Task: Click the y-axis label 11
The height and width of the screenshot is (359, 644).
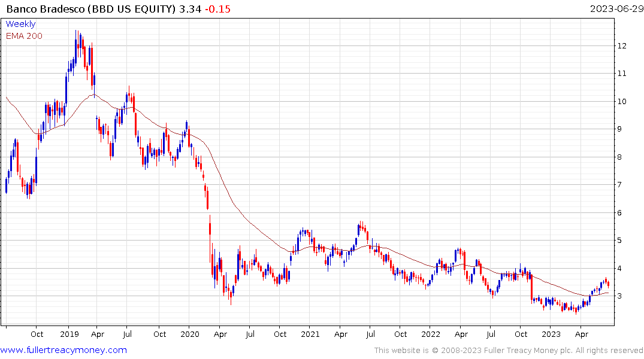Action: [622, 74]
